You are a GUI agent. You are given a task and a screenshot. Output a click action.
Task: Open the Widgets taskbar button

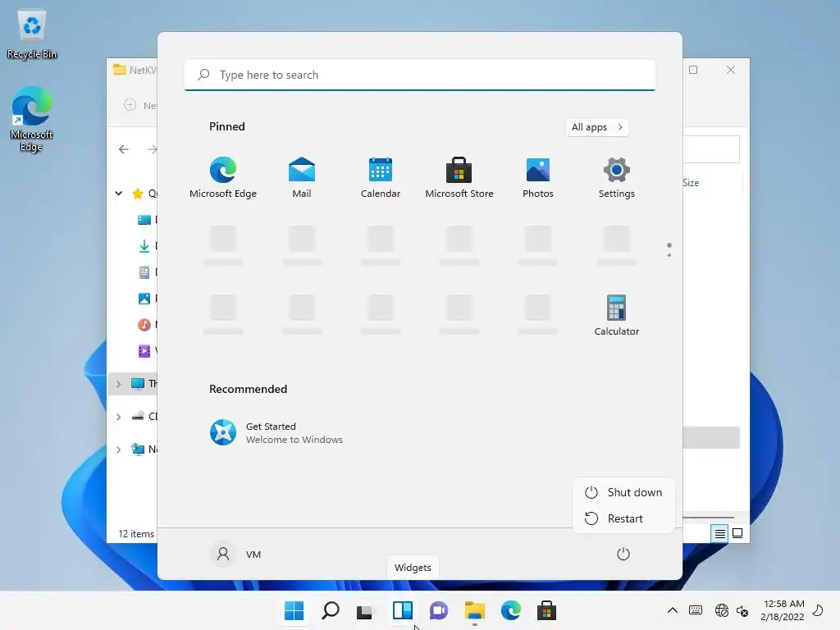(402, 610)
